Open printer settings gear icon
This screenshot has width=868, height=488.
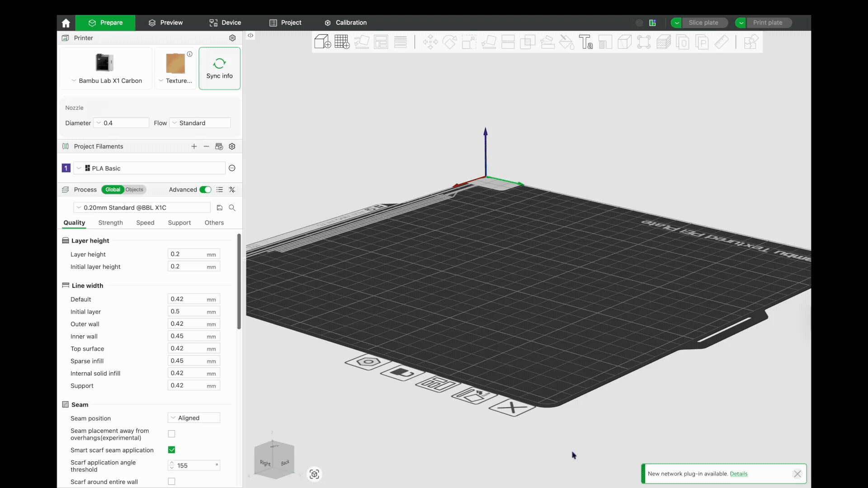click(232, 38)
